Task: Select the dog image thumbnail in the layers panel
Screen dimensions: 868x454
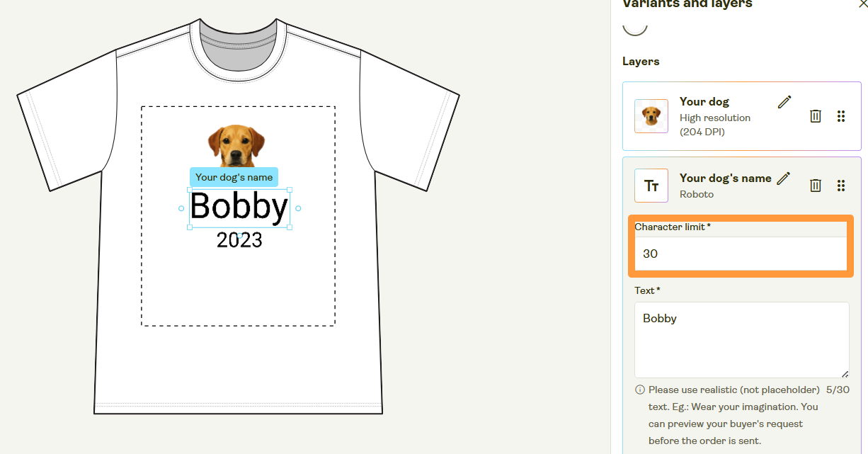Action: tap(651, 115)
